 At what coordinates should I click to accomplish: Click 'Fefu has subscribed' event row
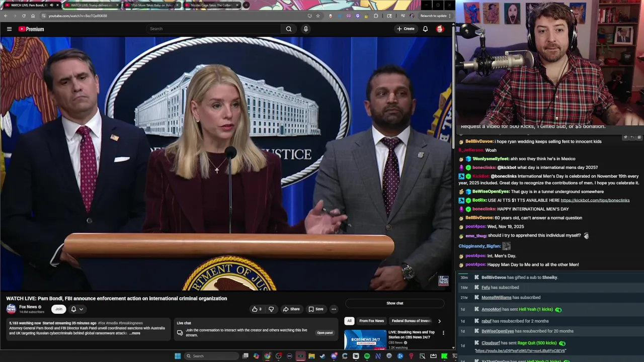pos(550,288)
